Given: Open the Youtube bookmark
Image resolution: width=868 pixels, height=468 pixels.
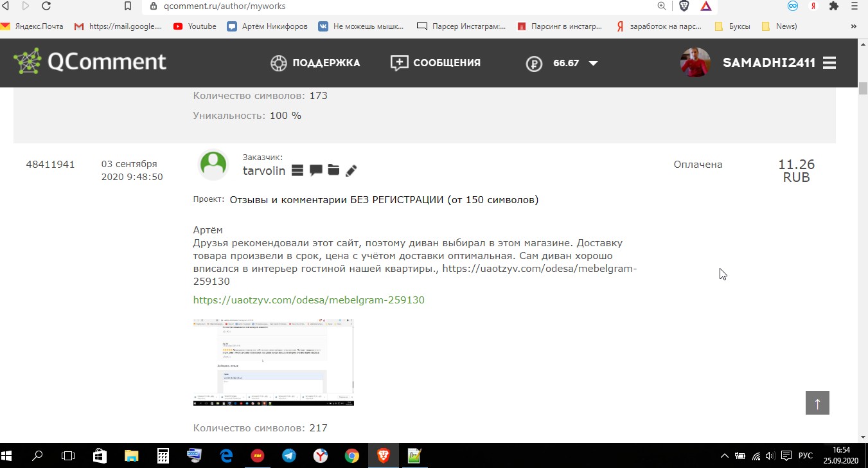Looking at the screenshot, I should click(x=195, y=26).
